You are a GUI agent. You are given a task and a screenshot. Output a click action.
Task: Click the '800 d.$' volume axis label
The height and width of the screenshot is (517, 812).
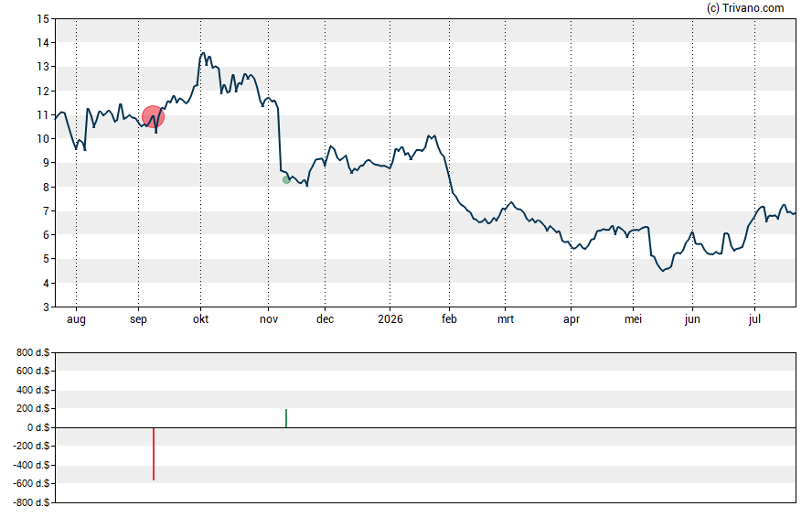33,353
